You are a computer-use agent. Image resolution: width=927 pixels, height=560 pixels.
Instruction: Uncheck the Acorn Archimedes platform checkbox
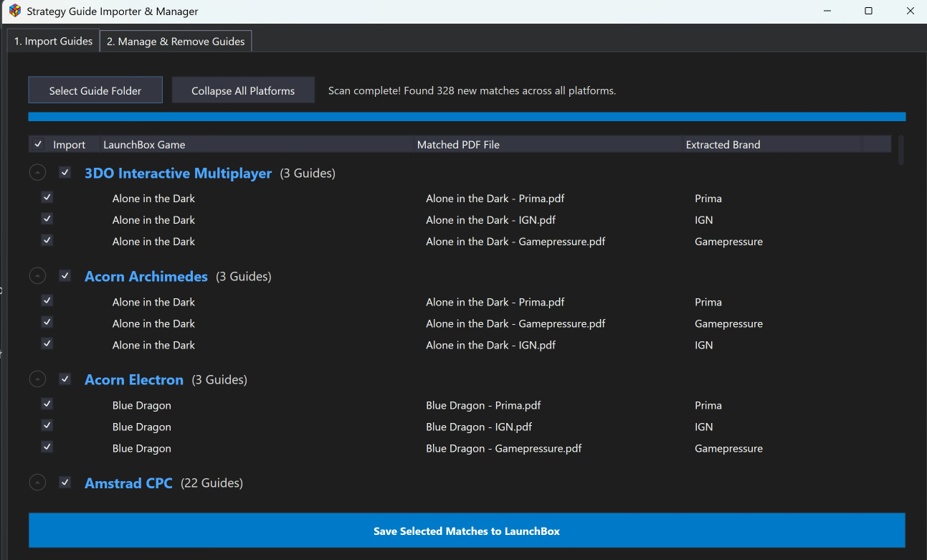click(65, 276)
